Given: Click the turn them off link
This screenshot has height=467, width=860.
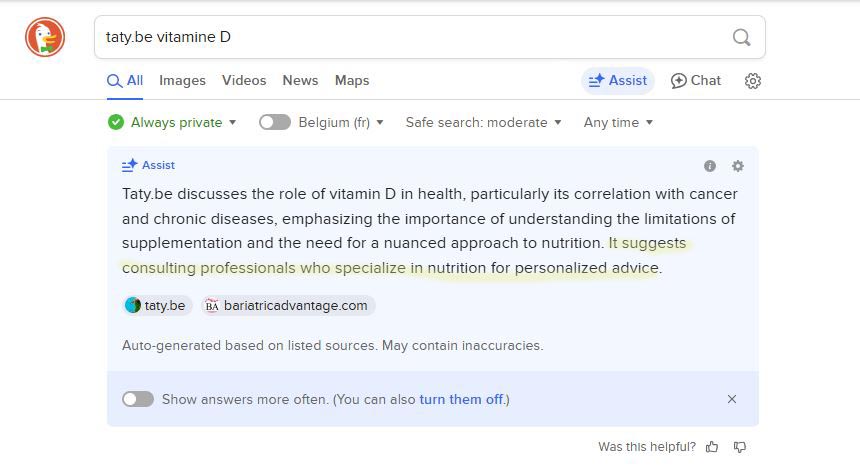Looking at the screenshot, I should point(461,399).
